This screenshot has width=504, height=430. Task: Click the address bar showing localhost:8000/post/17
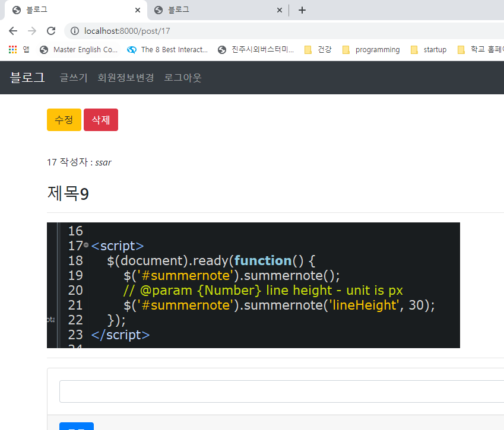[x=284, y=31]
